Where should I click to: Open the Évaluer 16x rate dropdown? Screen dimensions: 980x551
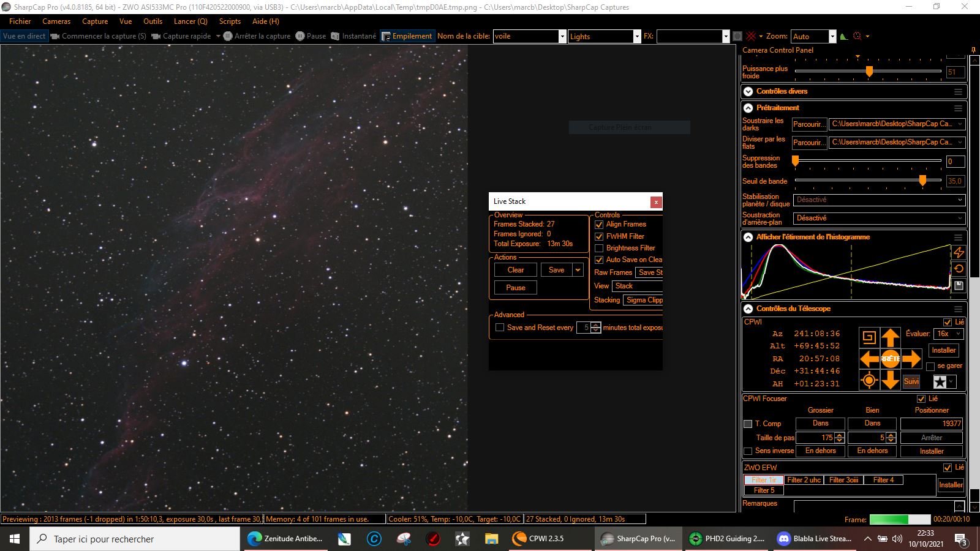948,334
